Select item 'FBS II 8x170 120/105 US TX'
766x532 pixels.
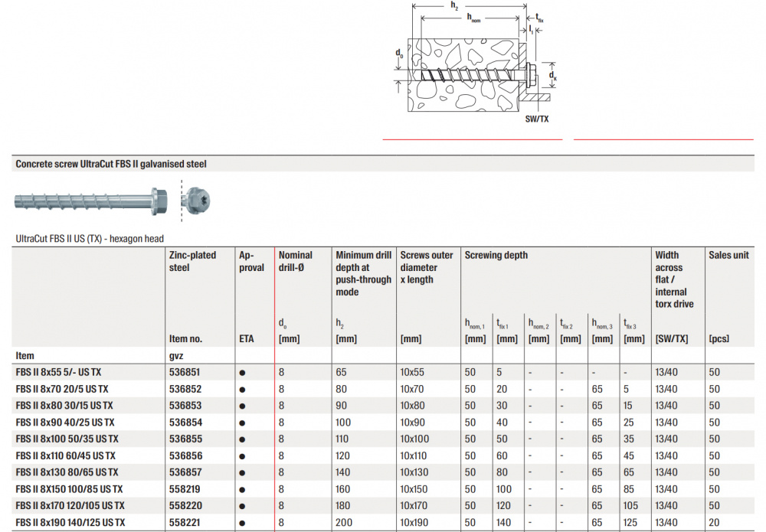coord(70,506)
